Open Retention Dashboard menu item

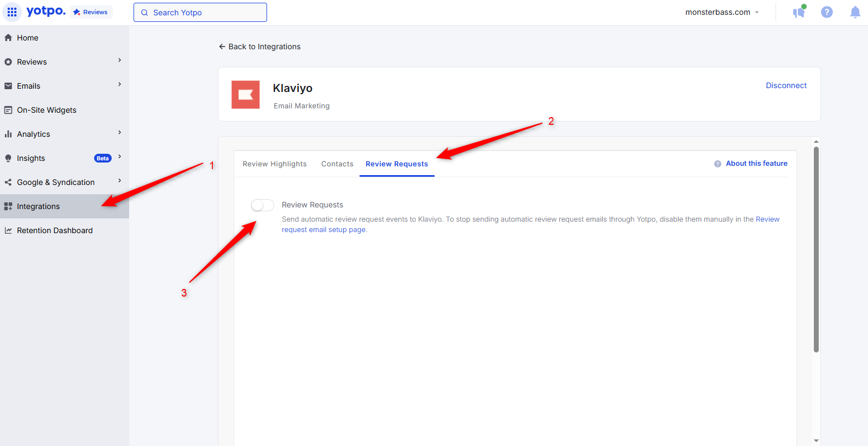[65, 230]
